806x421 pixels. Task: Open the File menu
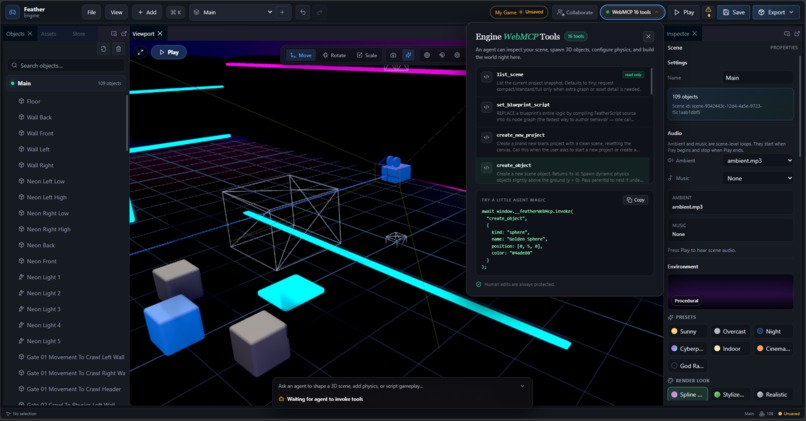[91, 12]
